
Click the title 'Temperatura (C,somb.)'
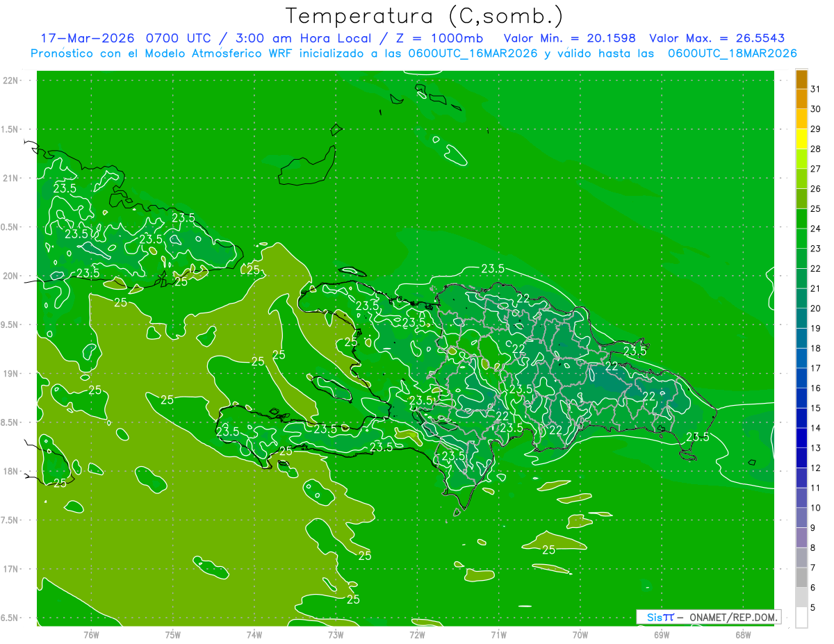click(424, 16)
